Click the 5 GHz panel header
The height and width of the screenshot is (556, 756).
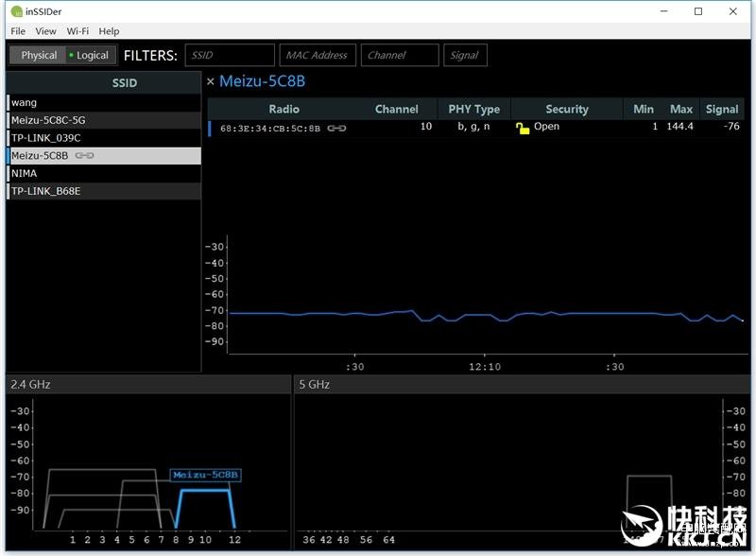pyautogui.click(x=523, y=385)
